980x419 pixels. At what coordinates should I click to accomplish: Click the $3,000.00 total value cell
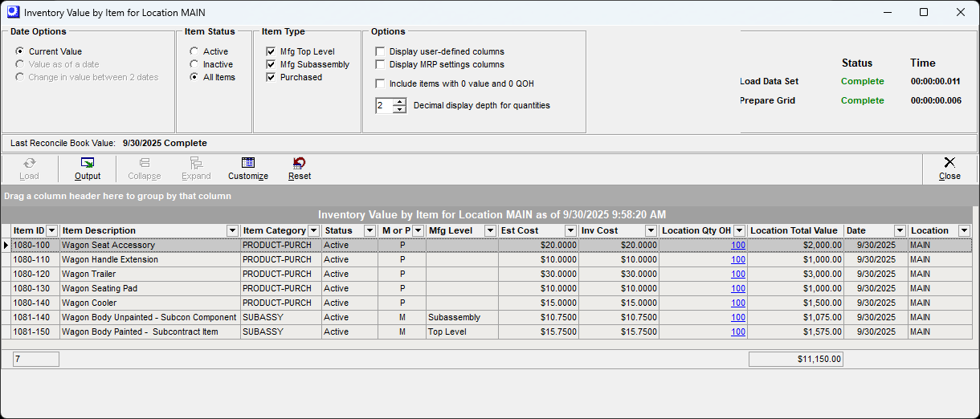[x=795, y=275]
